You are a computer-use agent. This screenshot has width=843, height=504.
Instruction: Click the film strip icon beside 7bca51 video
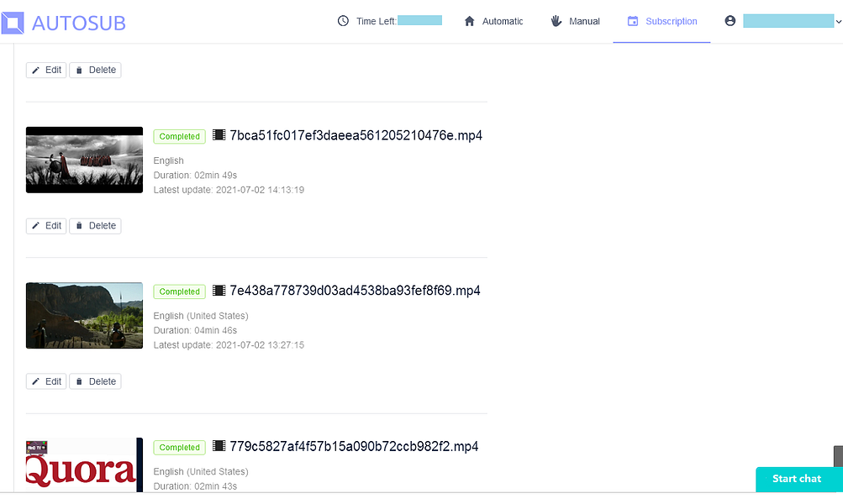[219, 134]
